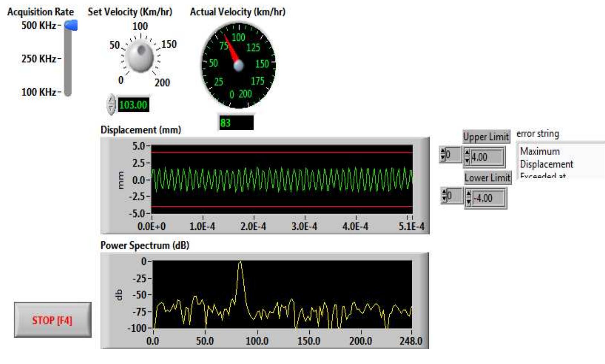Click the STOP [F4] button
605x364 pixels.
(53, 320)
